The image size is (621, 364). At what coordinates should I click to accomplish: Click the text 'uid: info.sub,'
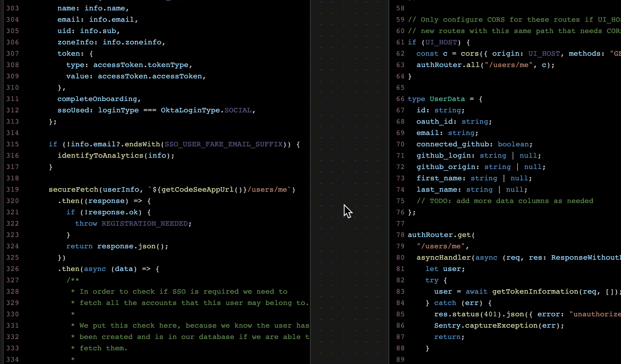(89, 31)
